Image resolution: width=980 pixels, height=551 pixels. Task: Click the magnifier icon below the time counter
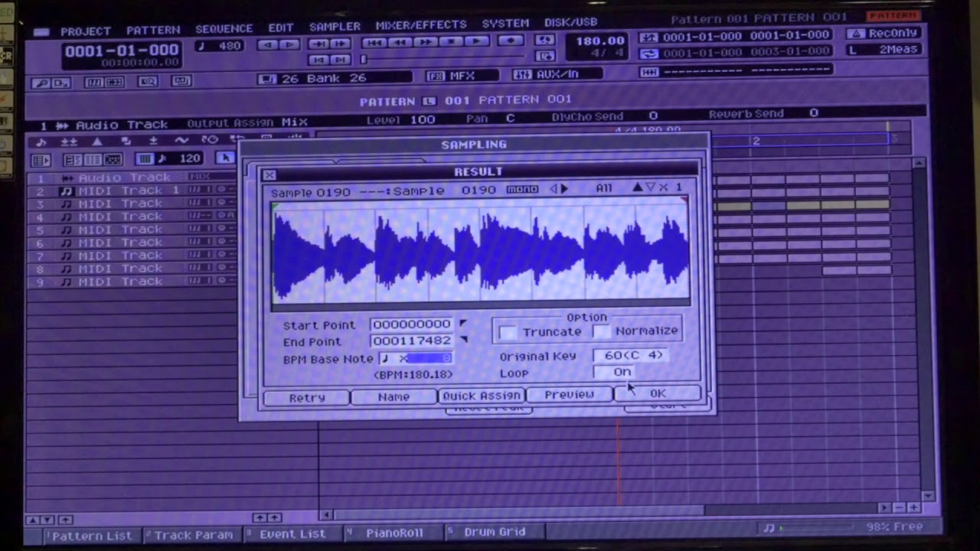[x=148, y=81]
